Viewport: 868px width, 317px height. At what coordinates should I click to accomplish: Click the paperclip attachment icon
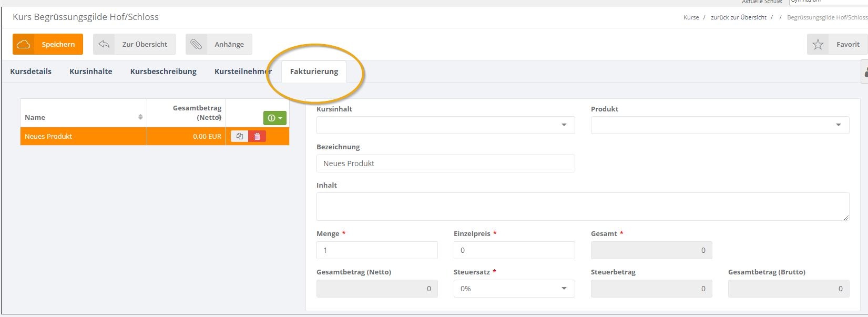(196, 44)
